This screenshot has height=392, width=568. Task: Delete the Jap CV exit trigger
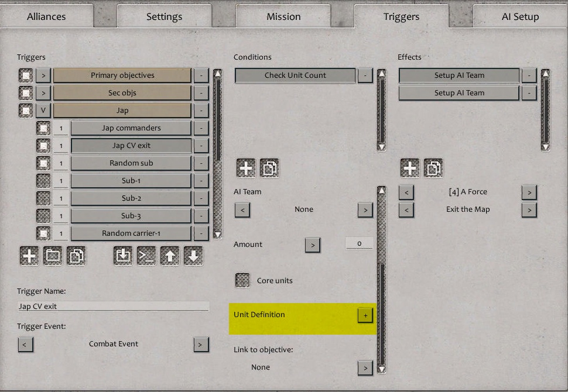(201, 146)
